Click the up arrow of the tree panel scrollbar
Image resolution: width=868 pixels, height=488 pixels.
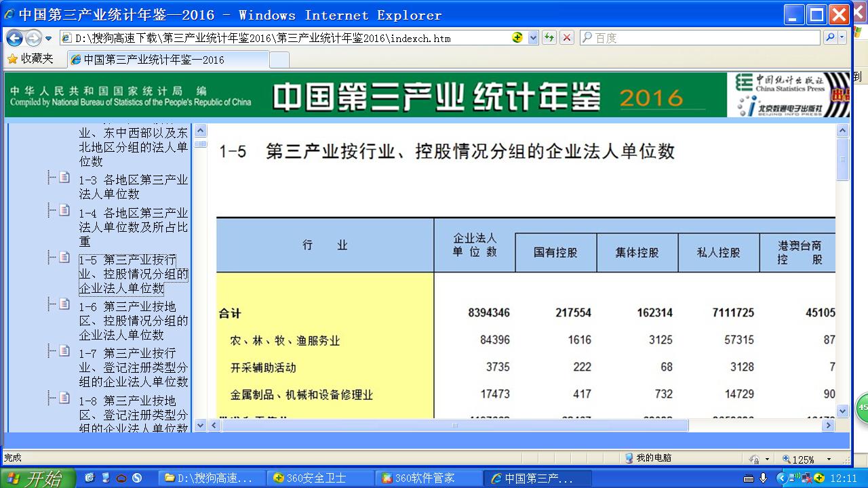[200, 131]
